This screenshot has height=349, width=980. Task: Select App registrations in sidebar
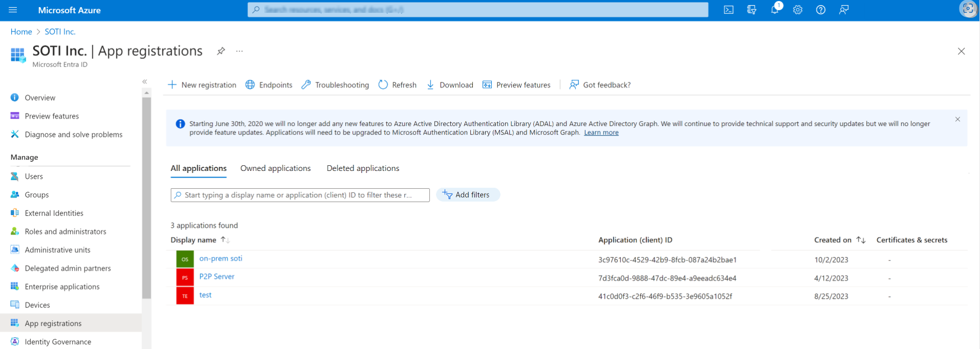71,323
